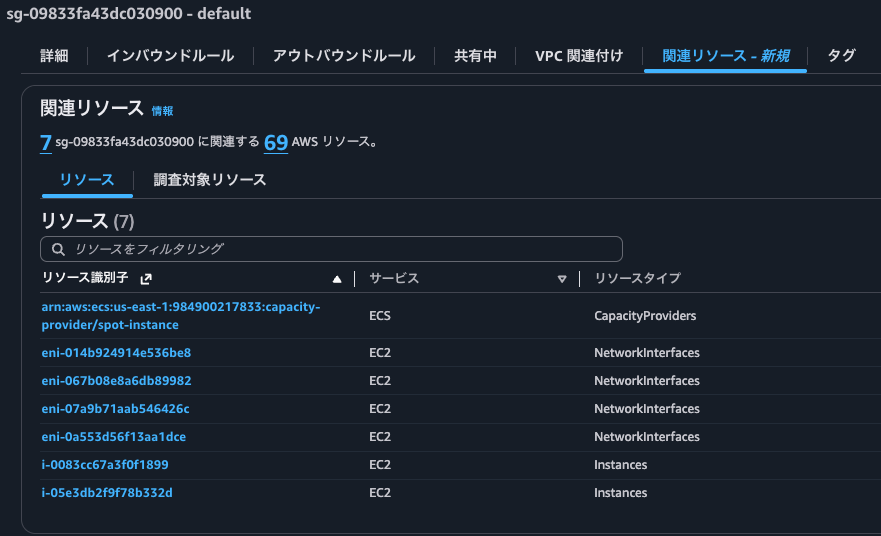Switch to アウトバウンドルール tab
The width and height of the screenshot is (881, 536).
pos(344,56)
